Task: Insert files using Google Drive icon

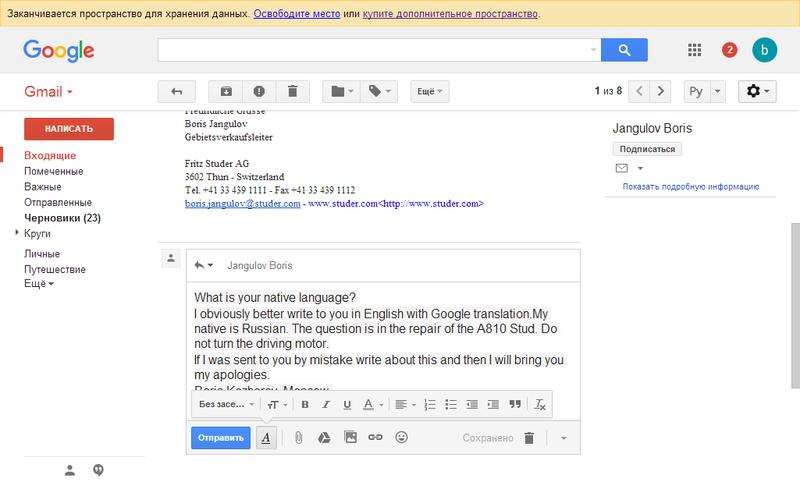Action: click(x=324, y=437)
